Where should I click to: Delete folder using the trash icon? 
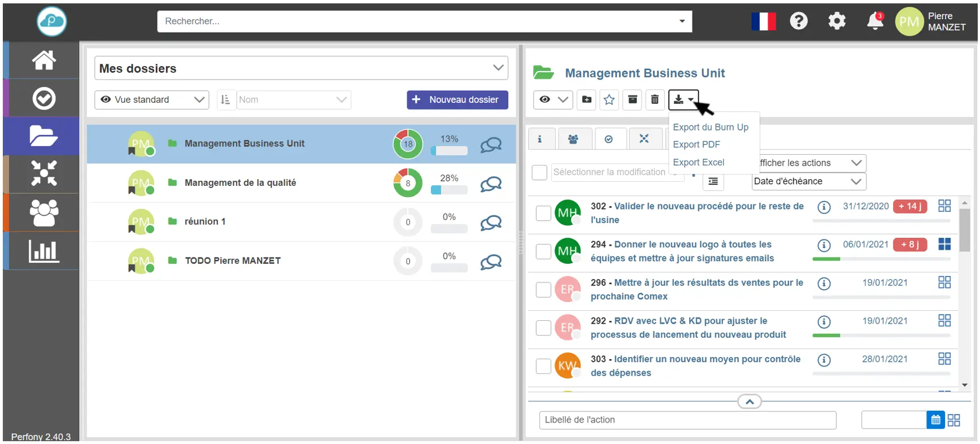(x=655, y=100)
